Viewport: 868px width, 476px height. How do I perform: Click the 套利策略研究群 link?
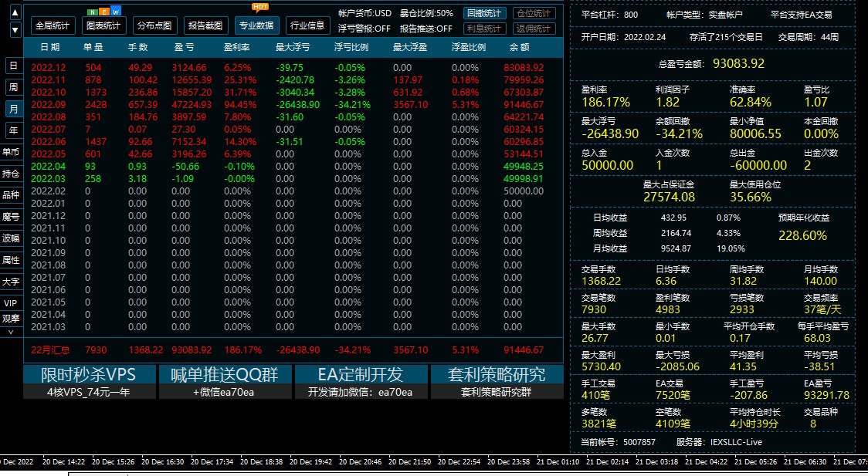click(x=497, y=392)
